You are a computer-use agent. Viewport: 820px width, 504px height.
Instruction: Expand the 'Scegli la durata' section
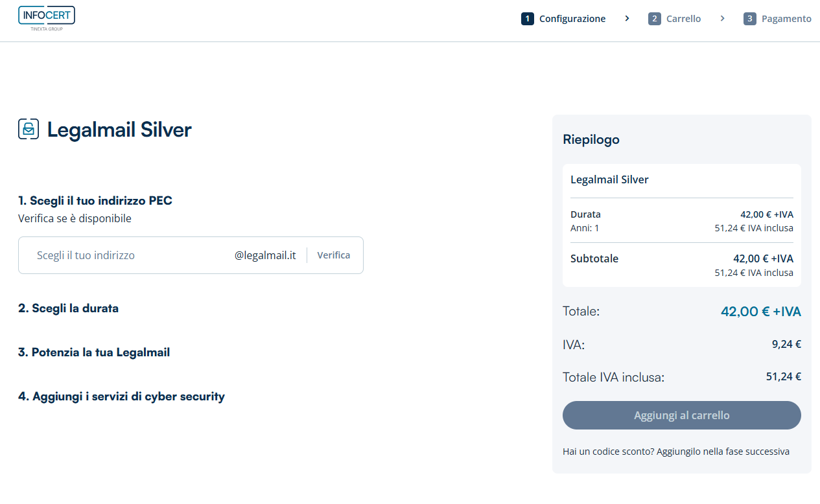click(68, 308)
